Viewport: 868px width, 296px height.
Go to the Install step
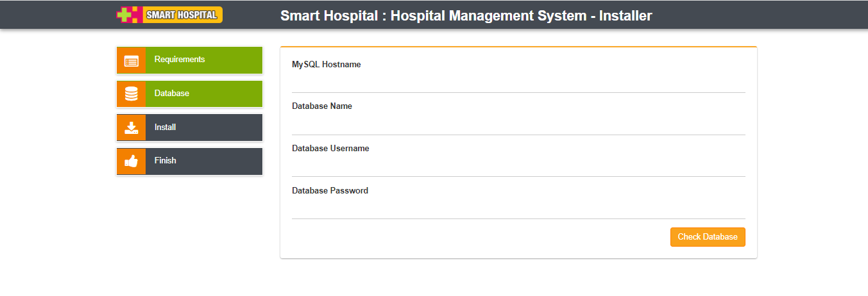point(166,127)
